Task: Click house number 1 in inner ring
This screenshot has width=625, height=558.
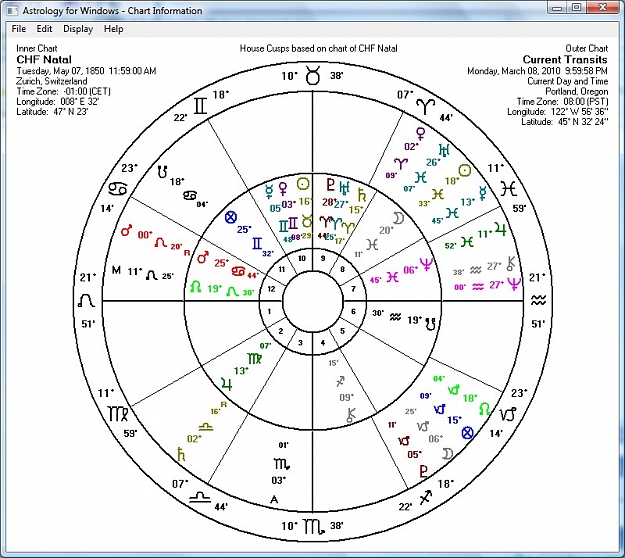Action: coord(269,311)
